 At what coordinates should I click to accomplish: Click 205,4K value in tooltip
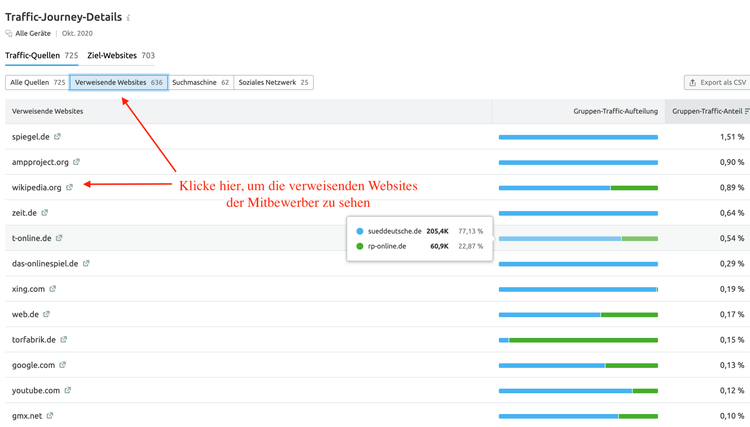pyautogui.click(x=437, y=231)
